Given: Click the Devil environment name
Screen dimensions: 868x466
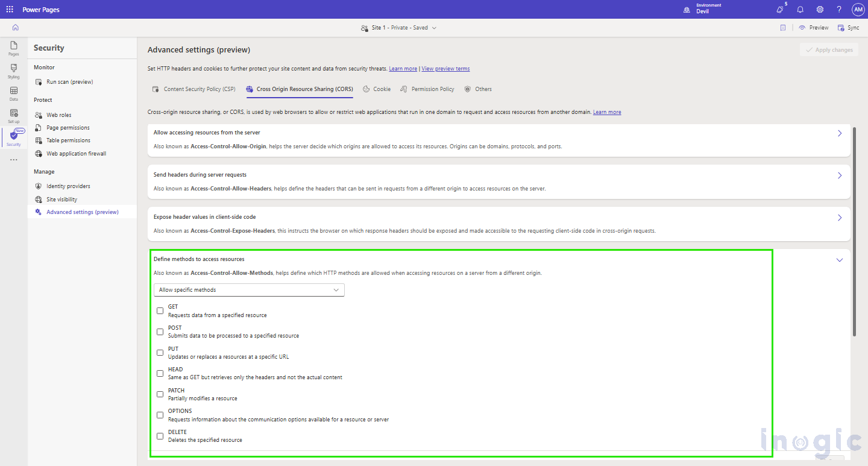Looking at the screenshot, I should click(x=702, y=12).
